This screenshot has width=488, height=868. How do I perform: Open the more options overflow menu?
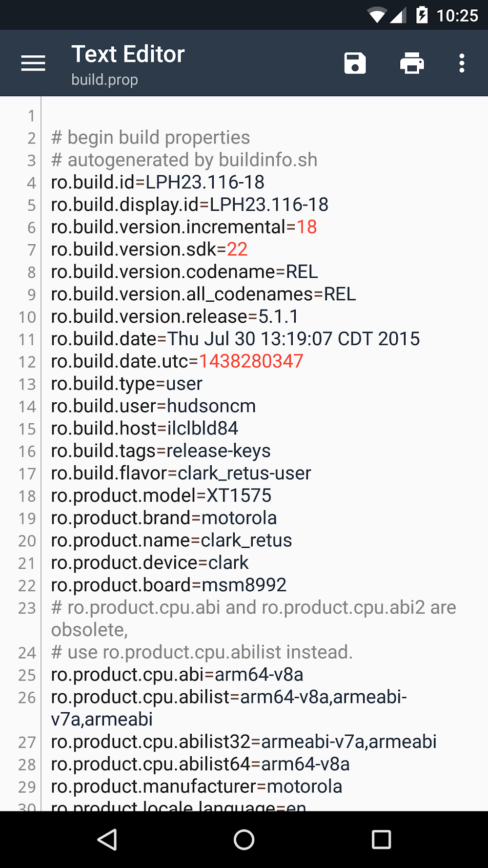click(462, 63)
